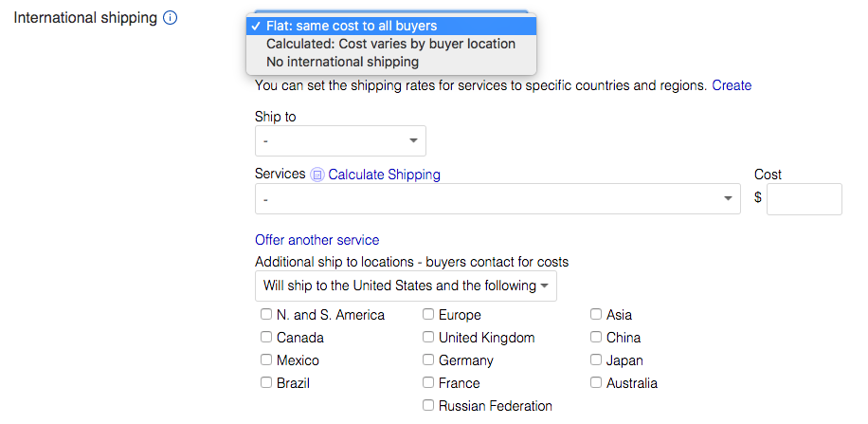Check the N. and S. America checkbox
This screenshot has width=868, height=424.
tap(266, 314)
